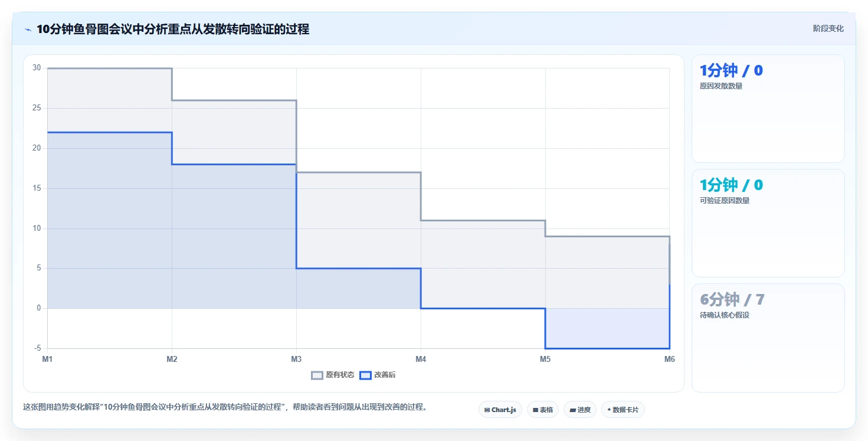Click the cyan '1分钟 / 0' value
Screen dimensions: 868x441
731,185
